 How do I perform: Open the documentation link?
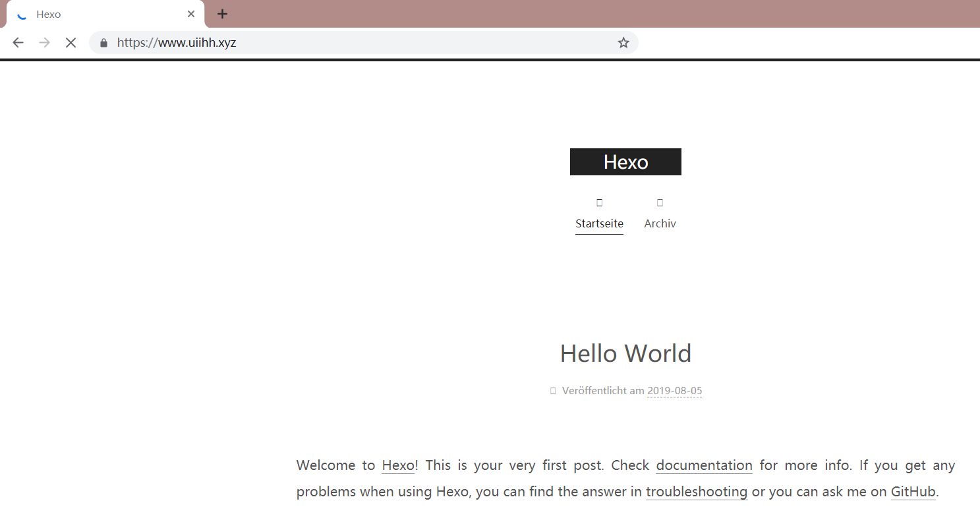[704, 465]
